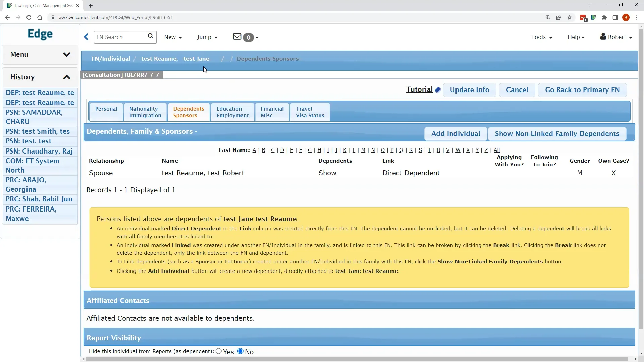This screenshot has height=362, width=644.
Task: Click the browser bookmark star icon
Action: click(x=570, y=17)
